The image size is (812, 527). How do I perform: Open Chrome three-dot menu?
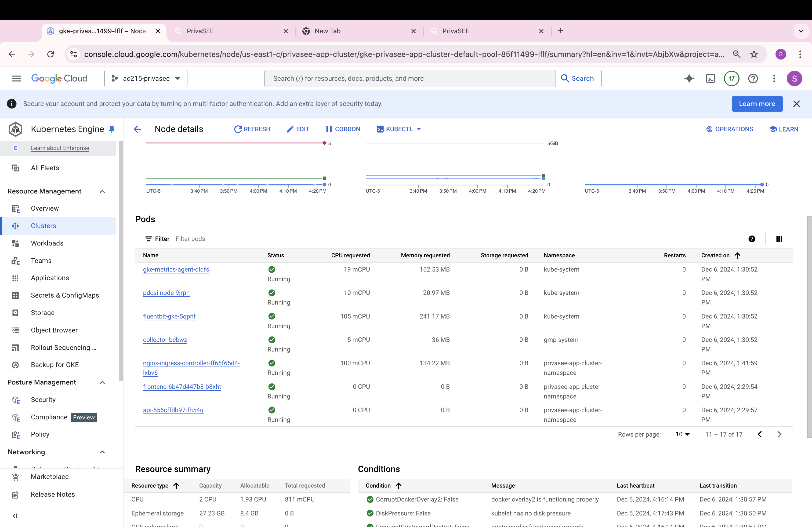click(x=800, y=54)
